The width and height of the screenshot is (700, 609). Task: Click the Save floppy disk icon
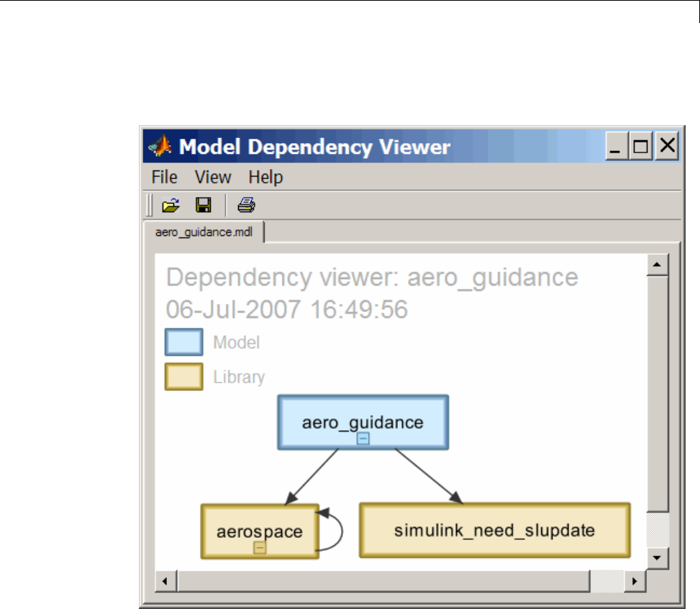[204, 205]
